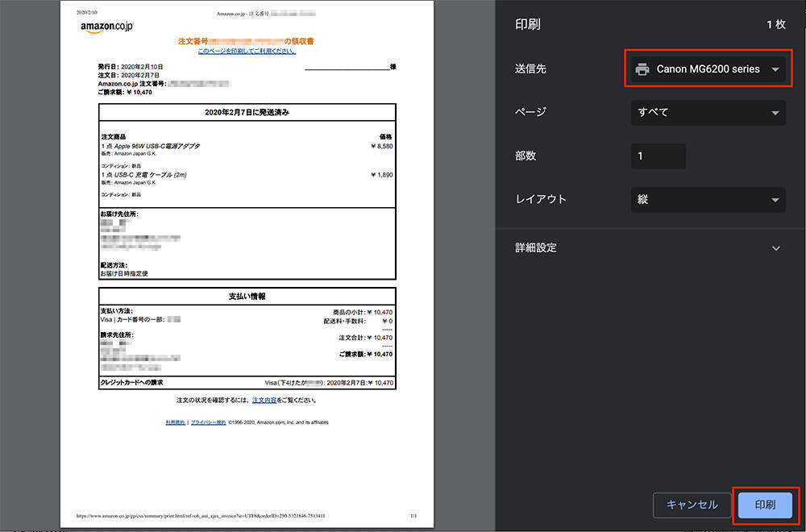Click the printer icon beside Canon MG6200
Image resolution: width=806 pixels, height=532 pixels.
pos(642,69)
